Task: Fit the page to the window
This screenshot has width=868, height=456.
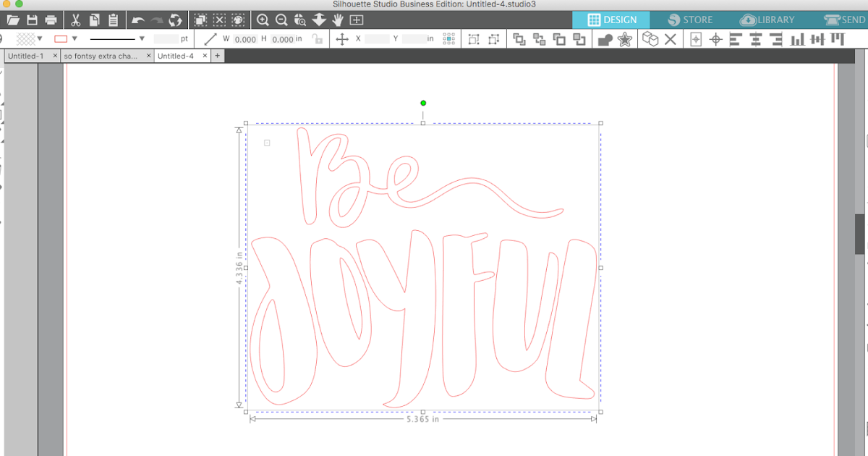Action: tap(356, 20)
